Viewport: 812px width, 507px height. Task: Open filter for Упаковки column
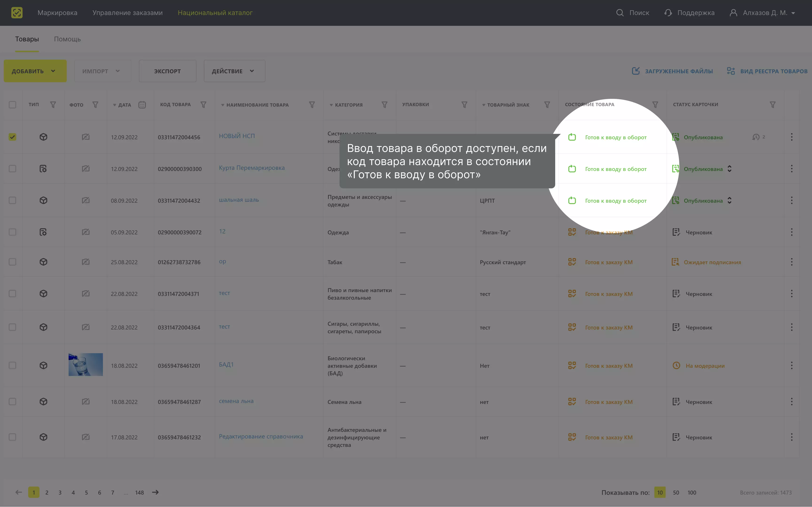pyautogui.click(x=465, y=105)
